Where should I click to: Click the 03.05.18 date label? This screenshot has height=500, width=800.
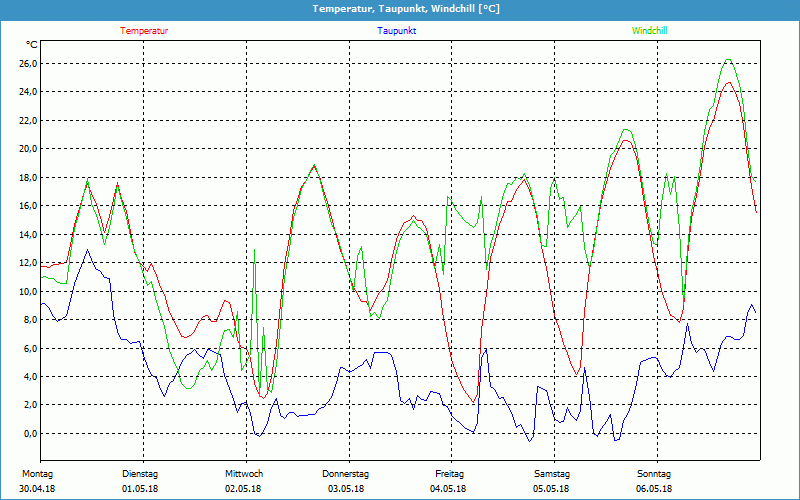(345, 489)
